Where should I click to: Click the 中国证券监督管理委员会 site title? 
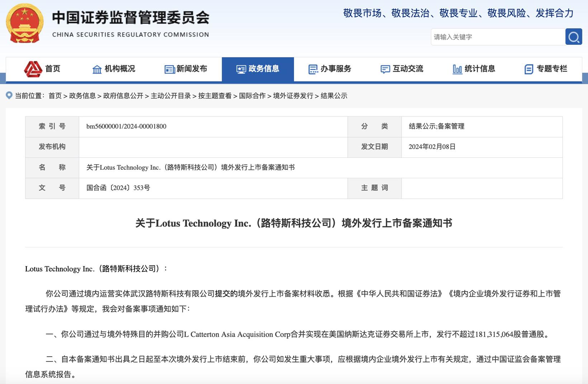[x=131, y=18]
